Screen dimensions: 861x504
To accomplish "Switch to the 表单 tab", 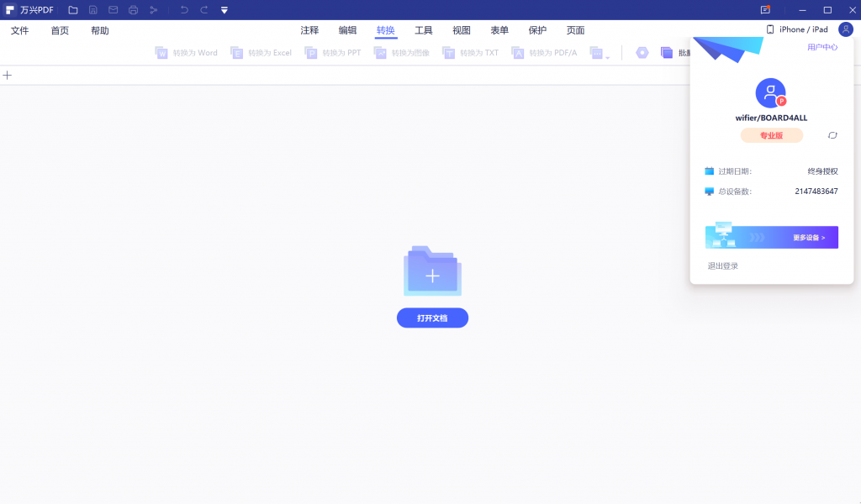I will click(x=499, y=30).
